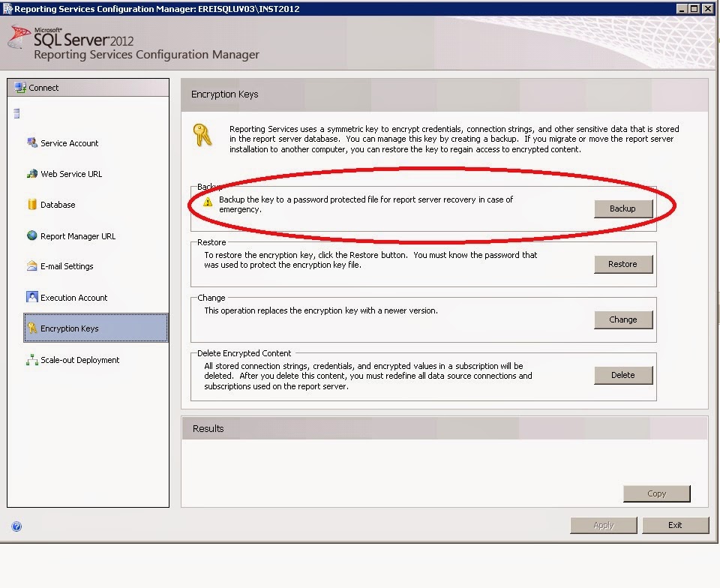
Task: Click Copy in the Results panel
Action: (x=656, y=493)
